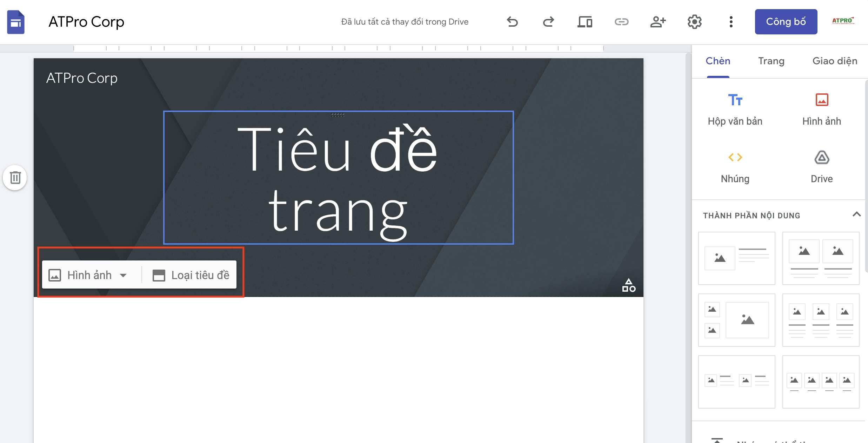The image size is (868, 443).
Task: Click the trash delete header icon
Action: tap(15, 178)
